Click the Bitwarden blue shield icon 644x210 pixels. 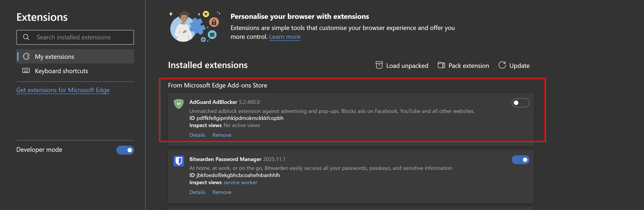pos(179,161)
